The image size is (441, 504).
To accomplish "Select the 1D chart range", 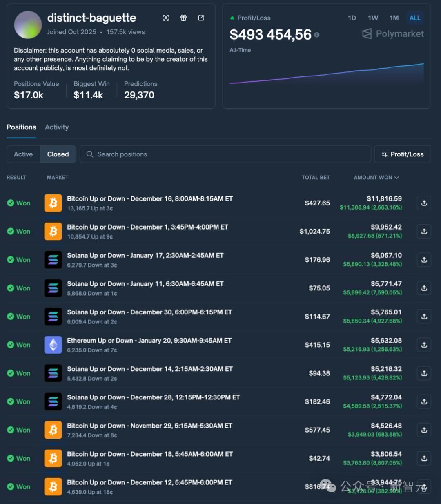I will (352, 18).
